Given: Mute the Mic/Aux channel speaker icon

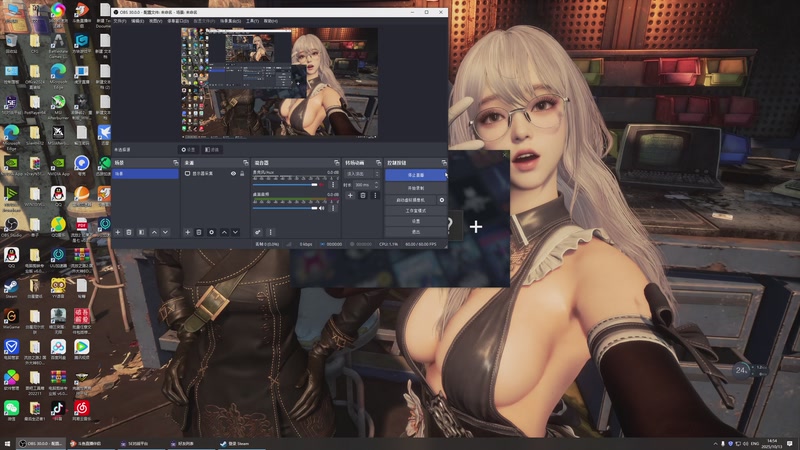Looking at the screenshot, I should tap(321, 185).
